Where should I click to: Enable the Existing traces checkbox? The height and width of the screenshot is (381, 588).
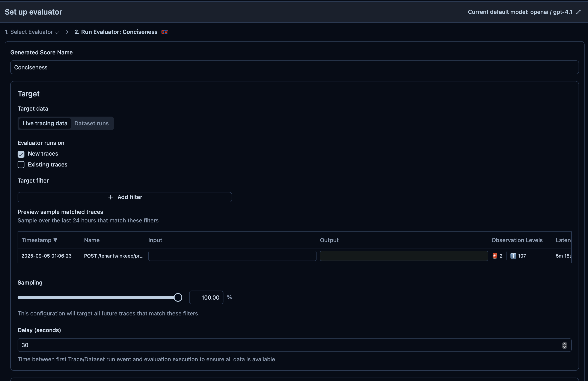point(21,165)
